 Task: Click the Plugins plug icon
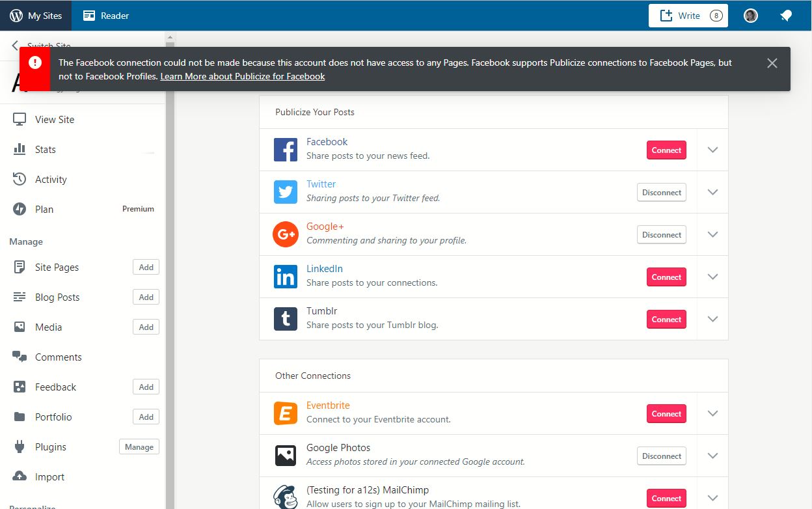20,447
